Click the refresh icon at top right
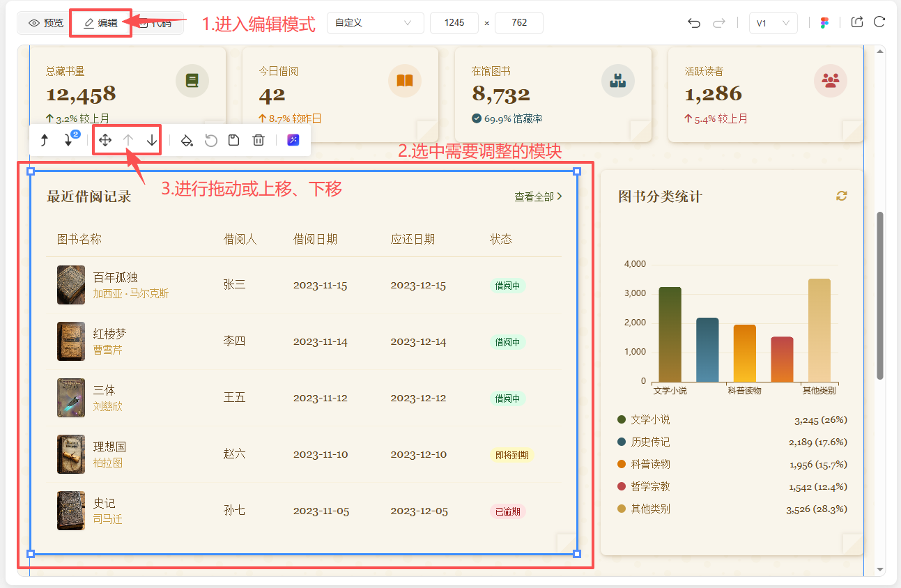 pyautogui.click(x=879, y=22)
